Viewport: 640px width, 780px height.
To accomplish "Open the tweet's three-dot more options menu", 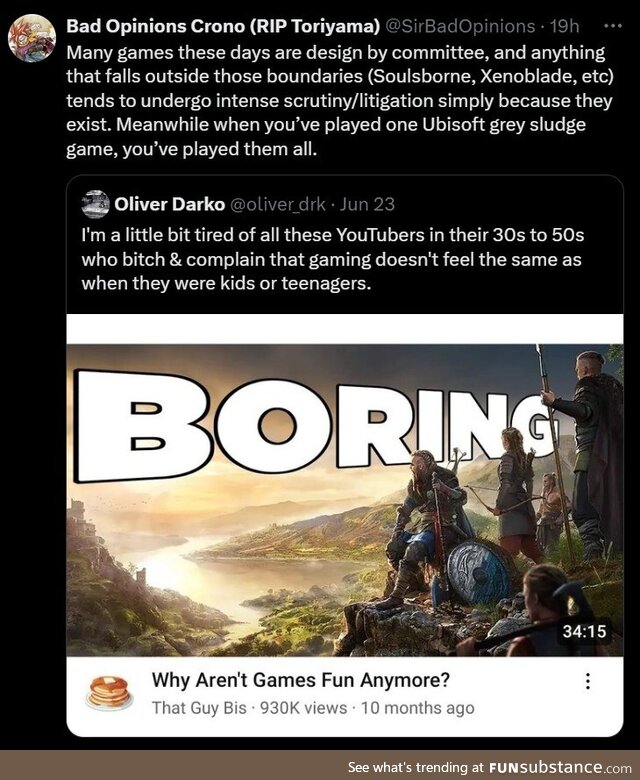I will click(x=612, y=26).
